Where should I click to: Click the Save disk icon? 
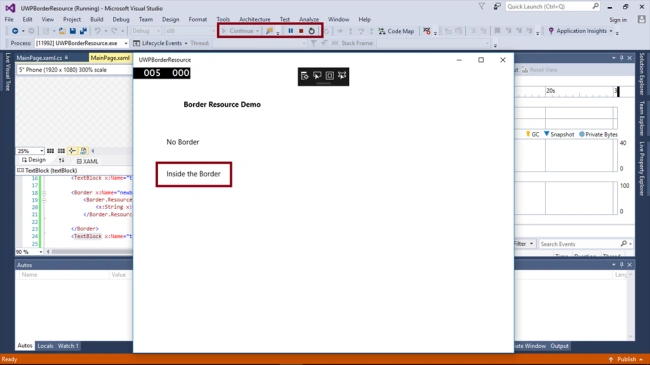(x=73, y=31)
